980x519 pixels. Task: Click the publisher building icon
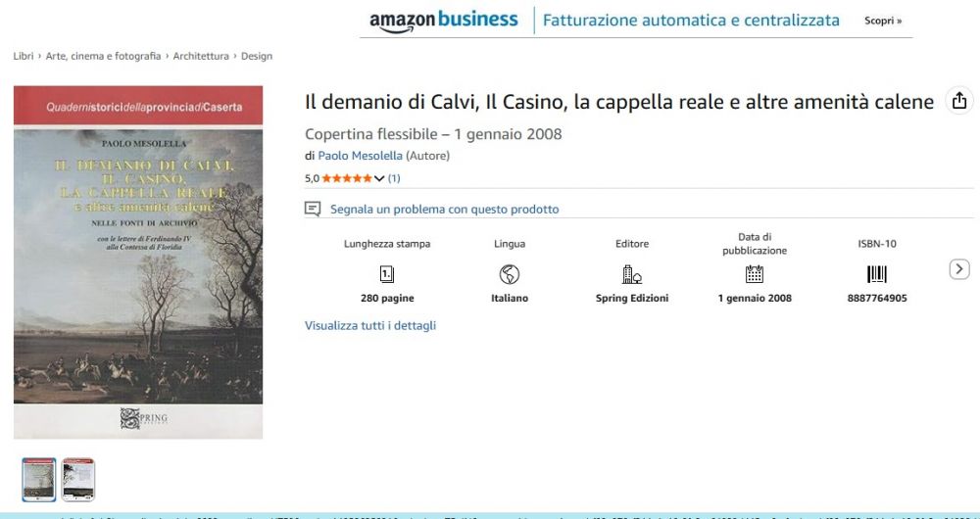(x=632, y=274)
